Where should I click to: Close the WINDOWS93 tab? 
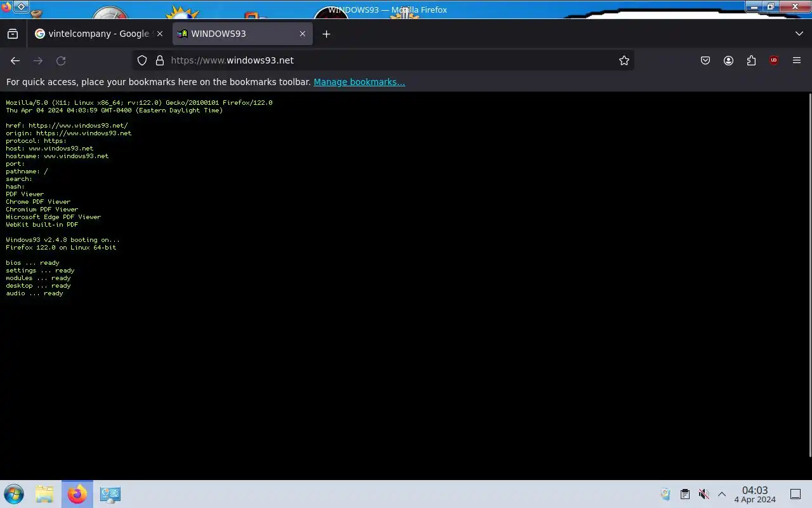(x=303, y=34)
